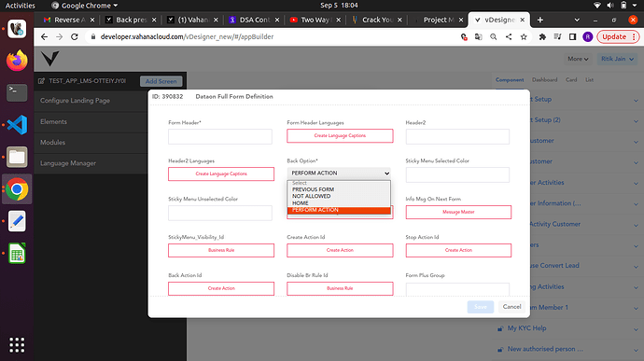Select PREVIOUS FORM from the dropdown list
The width and height of the screenshot is (644, 361).
click(313, 189)
